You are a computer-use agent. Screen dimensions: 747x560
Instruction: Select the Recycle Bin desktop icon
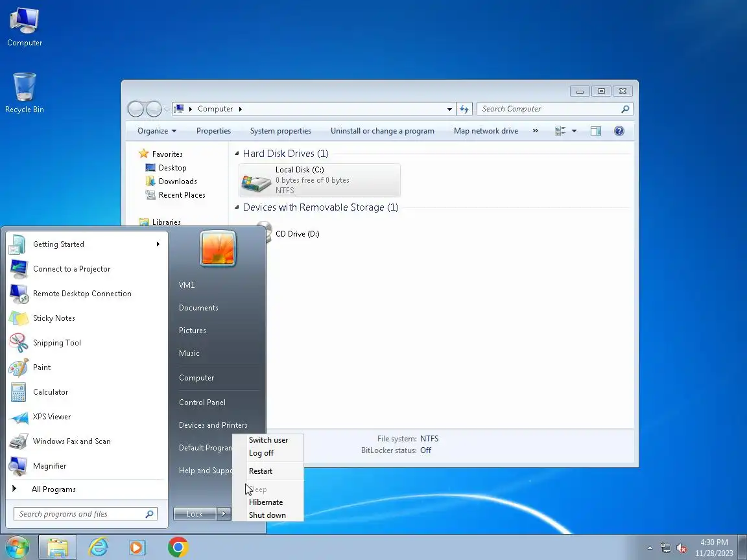(24, 93)
